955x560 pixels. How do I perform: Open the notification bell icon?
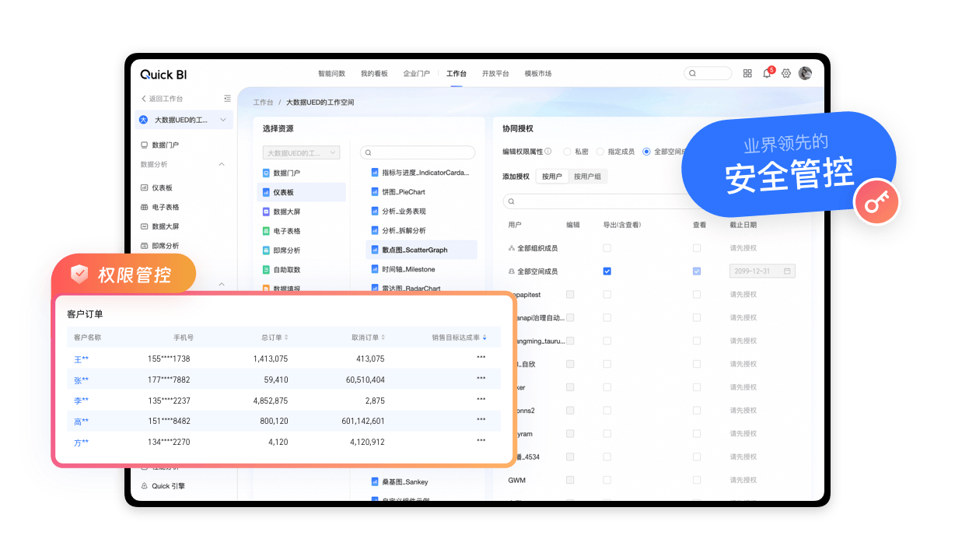point(767,73)
